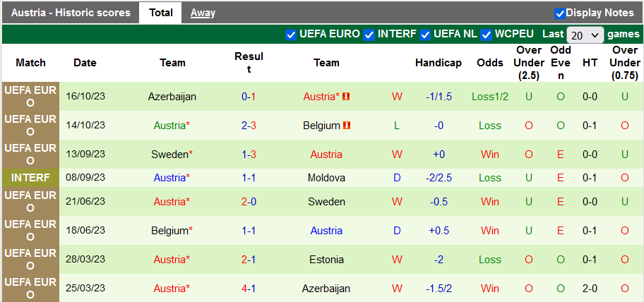
Task: Click Sweden team link in 13/09/23 row
Action: click(169, 155)
